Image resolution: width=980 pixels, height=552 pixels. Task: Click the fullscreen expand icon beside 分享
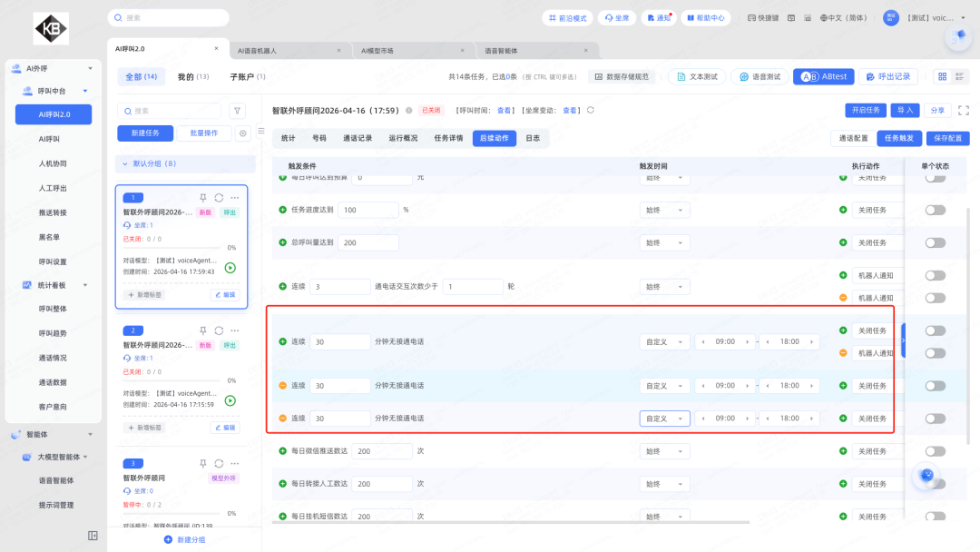coord(963,110)
